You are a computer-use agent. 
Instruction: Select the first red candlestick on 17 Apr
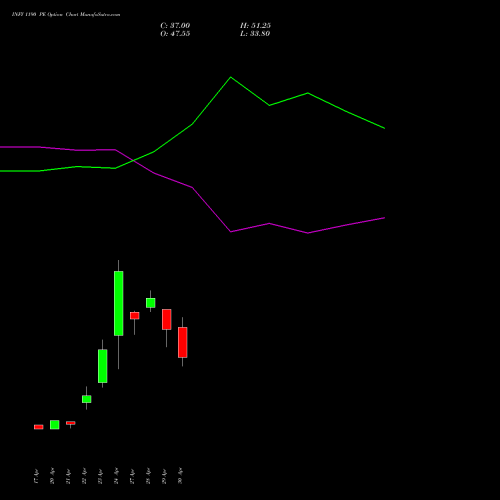(x=39, y=427)
